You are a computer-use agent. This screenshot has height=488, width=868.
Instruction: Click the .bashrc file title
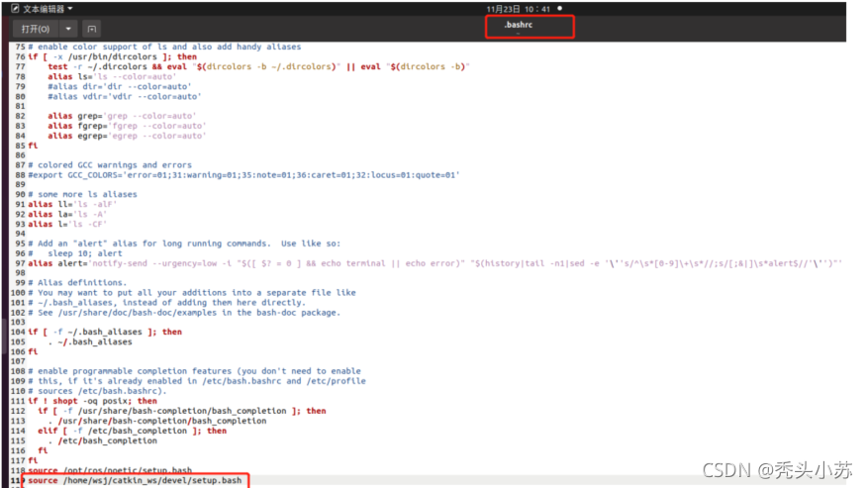(x=519, y=25)
